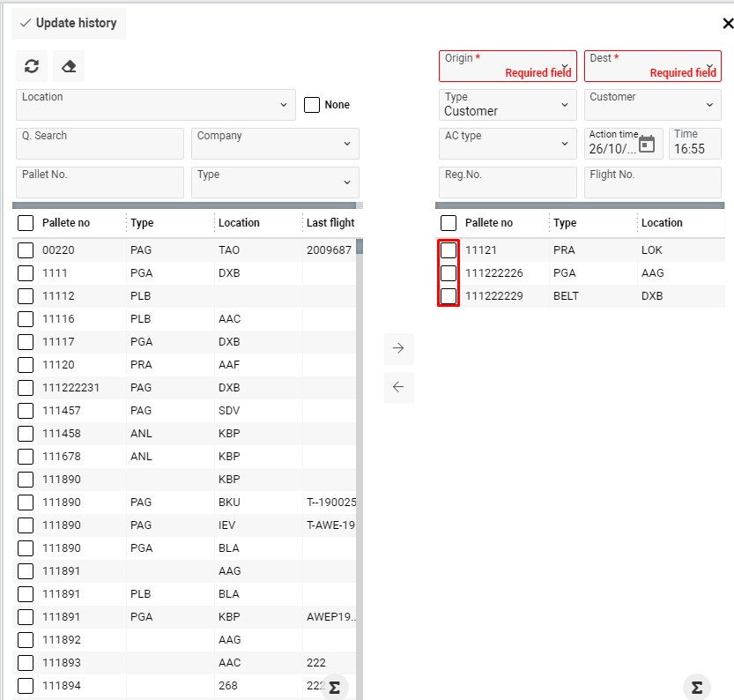Image resolution: width=734 pixels, height=700 pixels.
Task: Move selected pallets with right arrow
Action: tap(398, 348)
